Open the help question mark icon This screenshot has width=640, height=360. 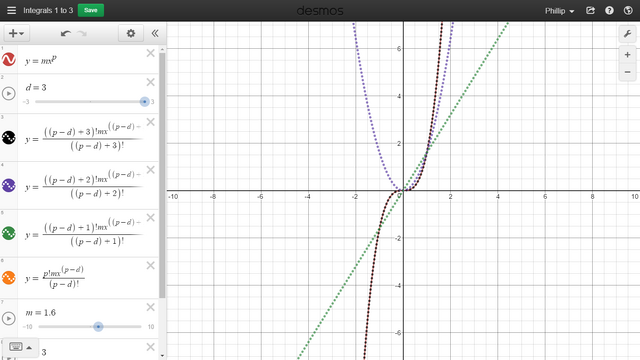click(609, 11)
